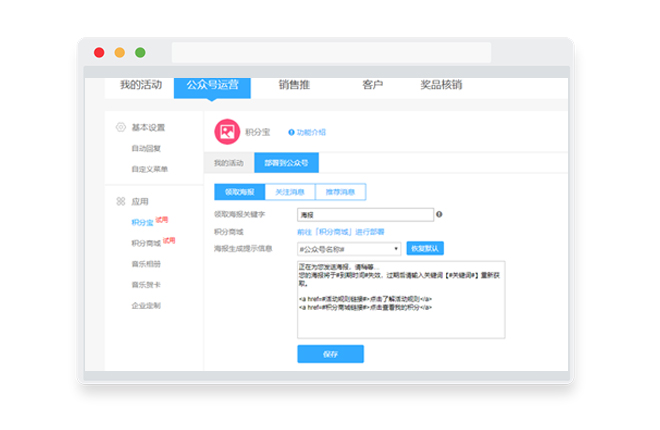Open 自定义菜单 in the sidebar
The image size is (660, 430).
[149, 169]
